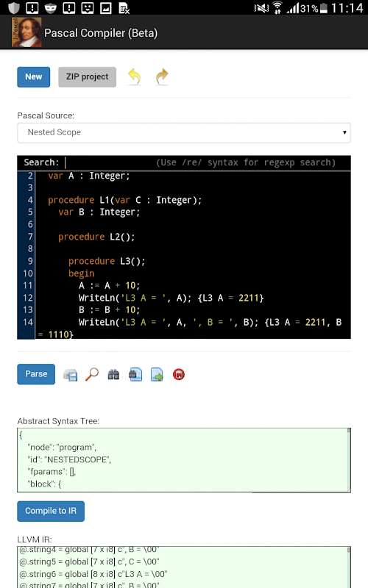Screen dimensions: 368x588
Task: Undo with the left curved arrow
Action: click(x=135, y=77)
